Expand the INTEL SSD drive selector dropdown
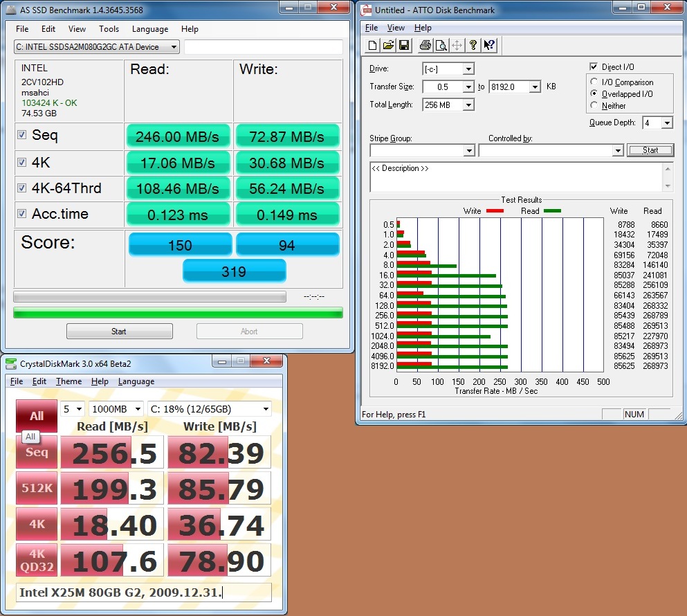The width and height of the screenshot is (687, 616). tap(173, 47)
